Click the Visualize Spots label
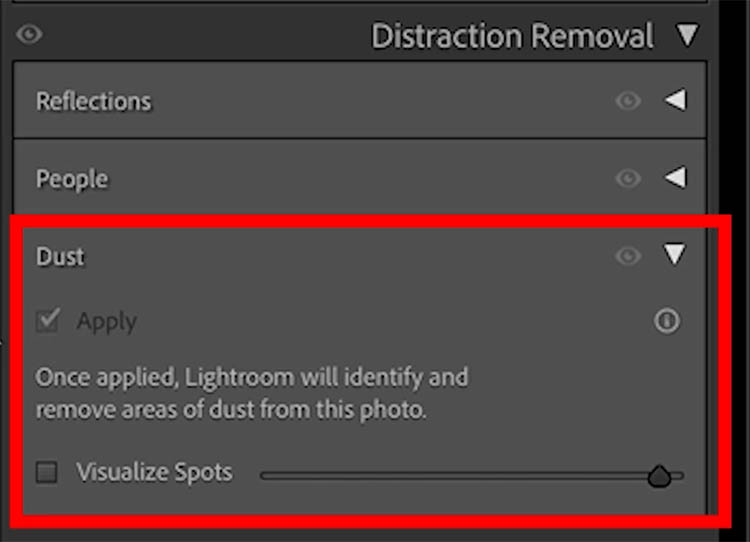750x542 pixels. (154, 472)
